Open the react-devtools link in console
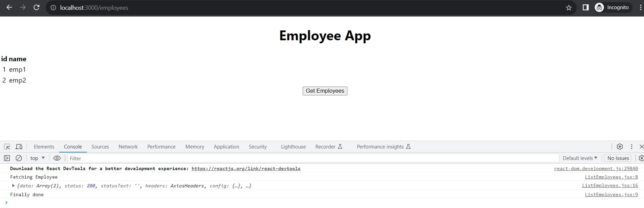Image resolution: width=644 pixels, height=208 pixels. pos(246,168)
